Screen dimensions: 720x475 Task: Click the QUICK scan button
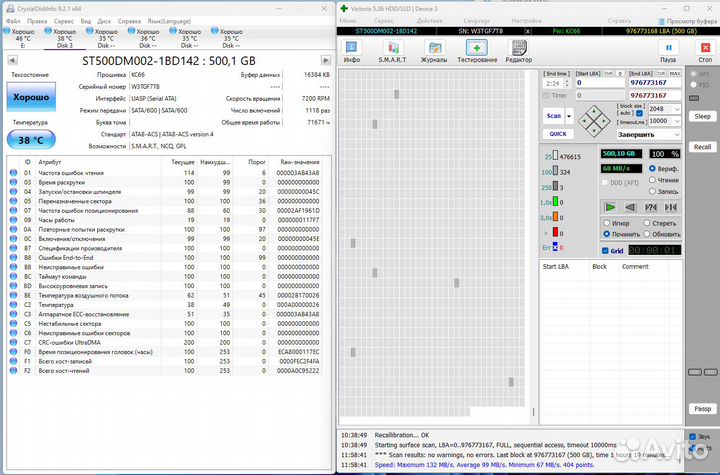point(557,133)
